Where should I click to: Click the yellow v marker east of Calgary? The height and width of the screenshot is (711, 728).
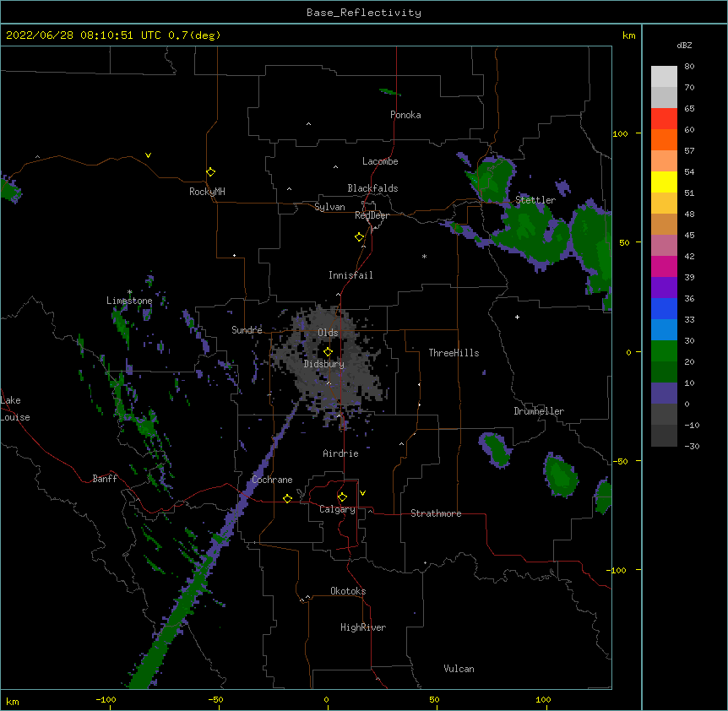point(362,493)
